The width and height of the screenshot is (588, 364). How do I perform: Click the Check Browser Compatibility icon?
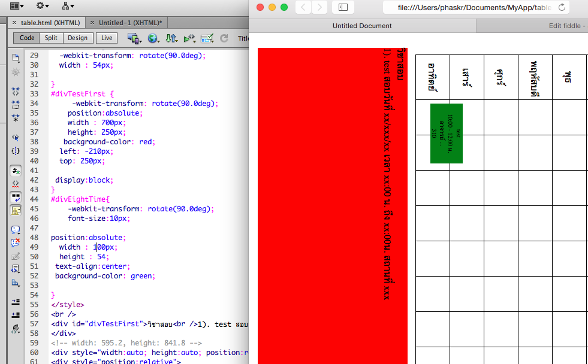(207, 38)
